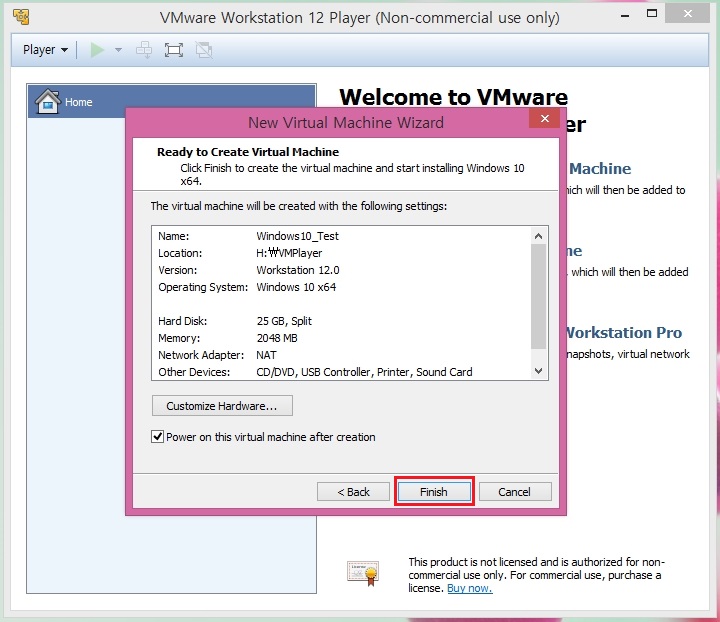
Task: Click settings list scroll up arrow
Action: [x=539, y=236]
